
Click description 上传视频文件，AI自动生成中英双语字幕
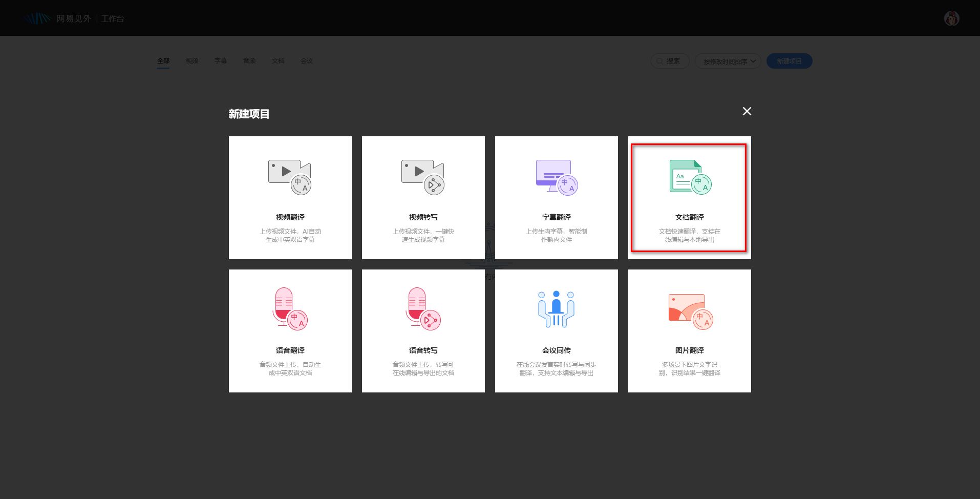(290, 236)
